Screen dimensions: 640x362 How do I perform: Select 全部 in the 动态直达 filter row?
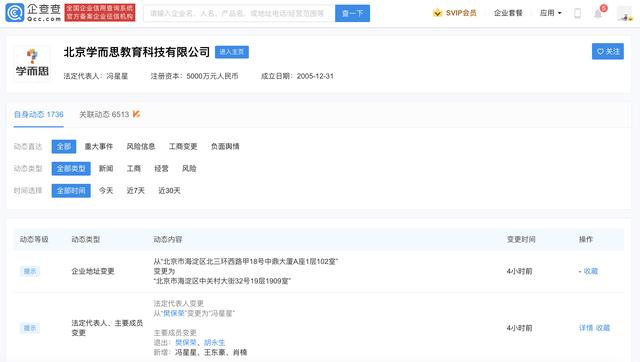click(x=64, y=147)
